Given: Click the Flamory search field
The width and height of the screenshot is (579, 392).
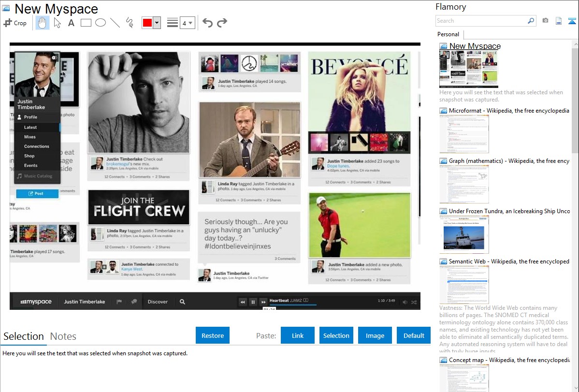Looking at the screenshot, I should tap(481, 21).
